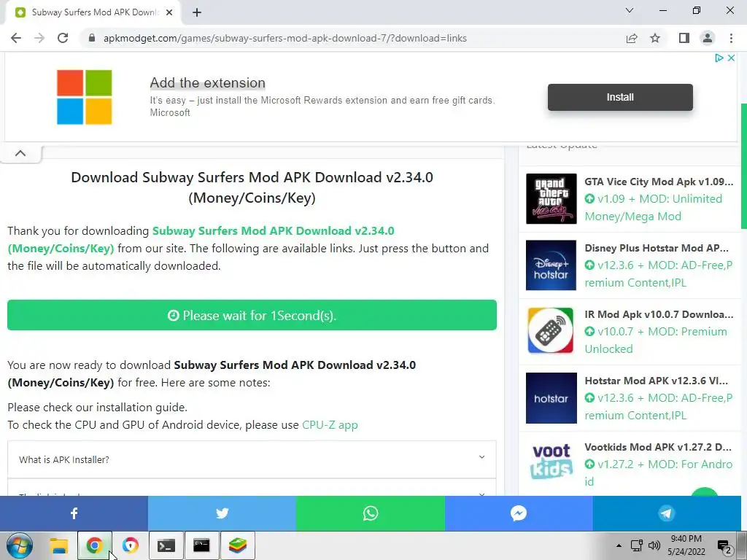
Task: Open the Windows Start menu
Action: pyautogui.click(x=20, y=545)
